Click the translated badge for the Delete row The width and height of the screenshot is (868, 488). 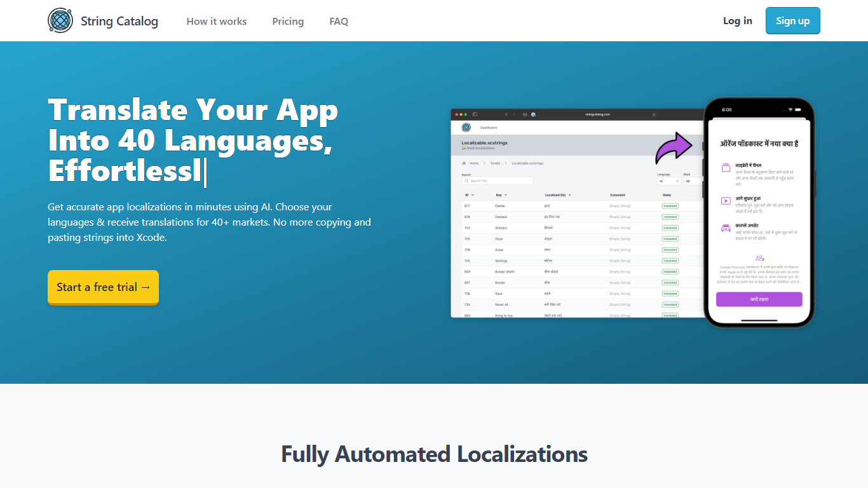coord(670,206)
